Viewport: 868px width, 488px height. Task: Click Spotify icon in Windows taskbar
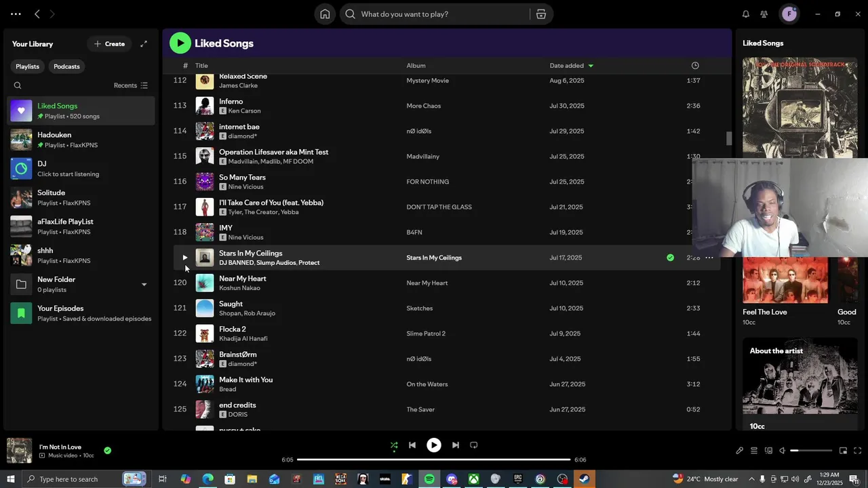point(429,479)
